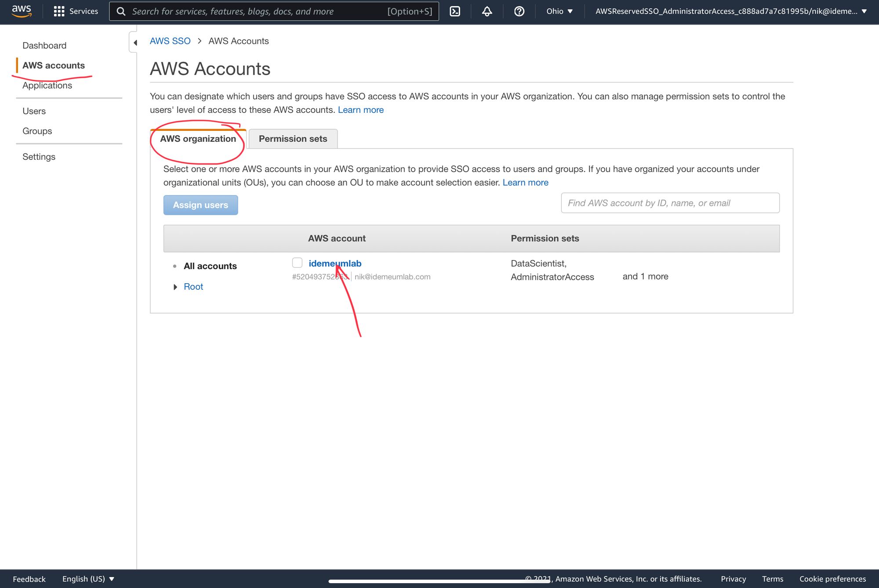
Task: Expand the Root tree node
Action: [175, 287]
